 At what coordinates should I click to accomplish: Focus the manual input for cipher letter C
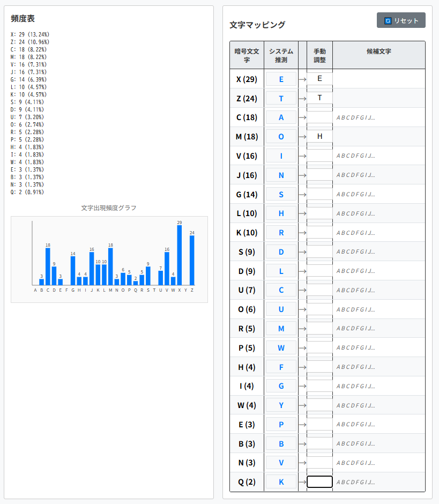click(x=319, y=117)
